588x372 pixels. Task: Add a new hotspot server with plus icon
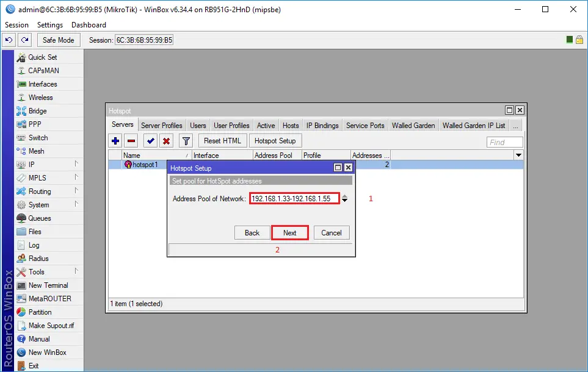[115, 141]
